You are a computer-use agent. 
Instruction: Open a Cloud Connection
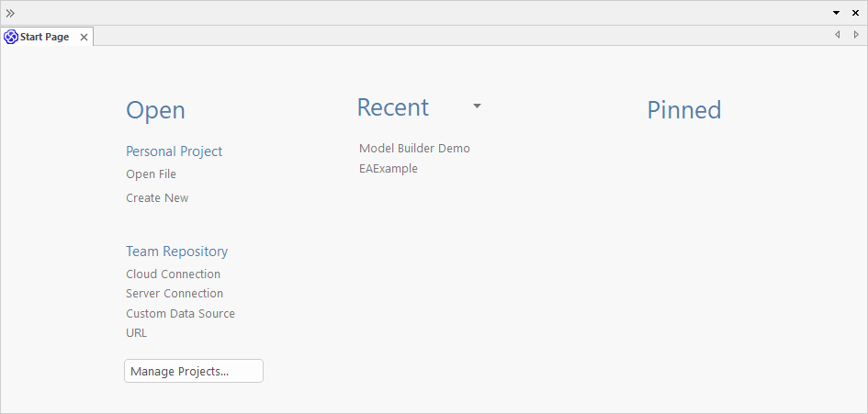point(174,274)
